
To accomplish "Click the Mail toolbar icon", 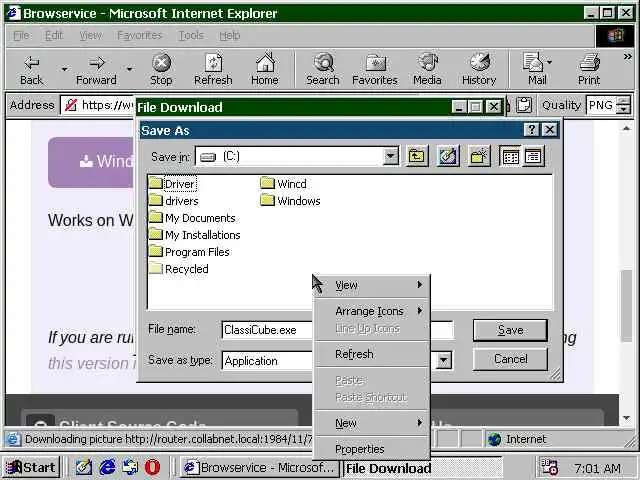I will point(533,69).
